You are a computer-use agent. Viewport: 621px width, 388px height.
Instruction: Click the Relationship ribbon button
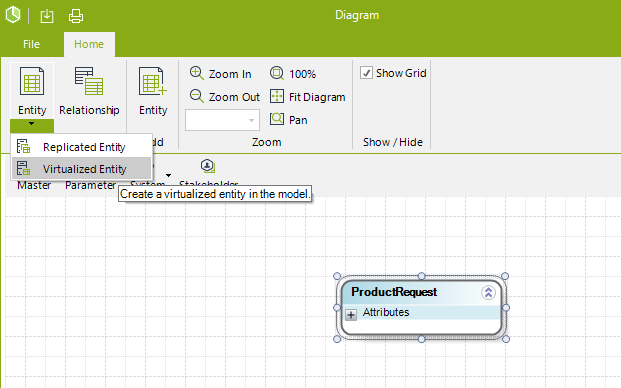click(x=89, y=91)
